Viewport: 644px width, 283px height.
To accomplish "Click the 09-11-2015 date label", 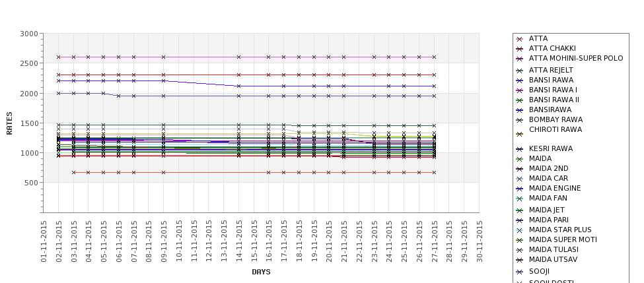I will click(163, 241).
